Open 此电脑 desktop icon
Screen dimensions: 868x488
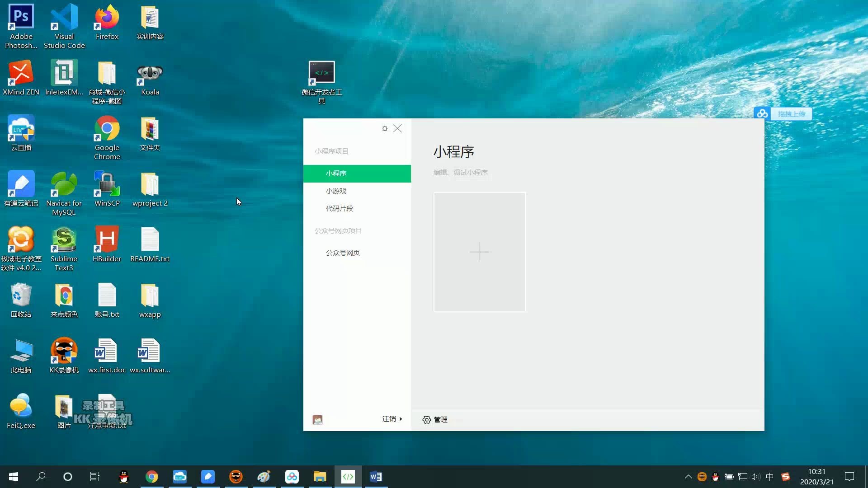coord(21,356)
